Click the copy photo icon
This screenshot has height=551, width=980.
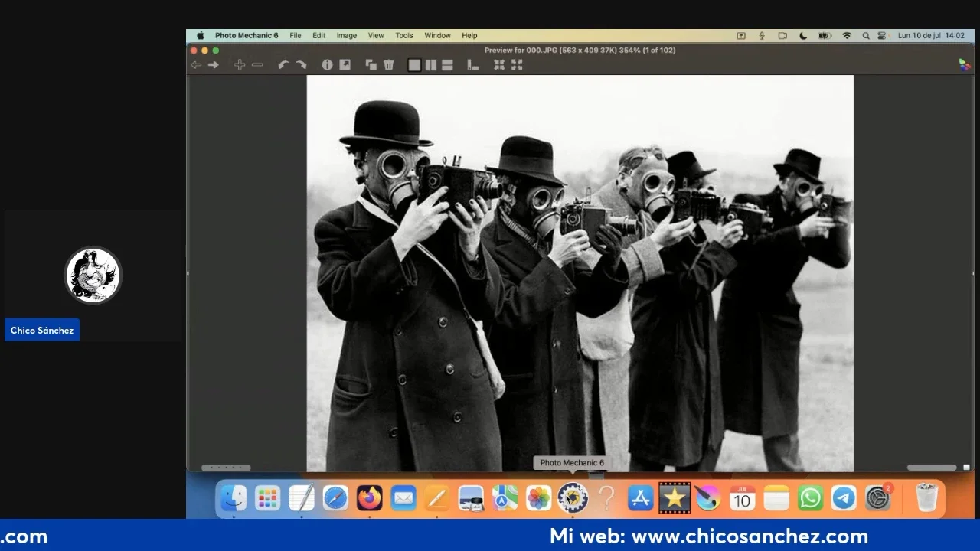click(371, 65)
